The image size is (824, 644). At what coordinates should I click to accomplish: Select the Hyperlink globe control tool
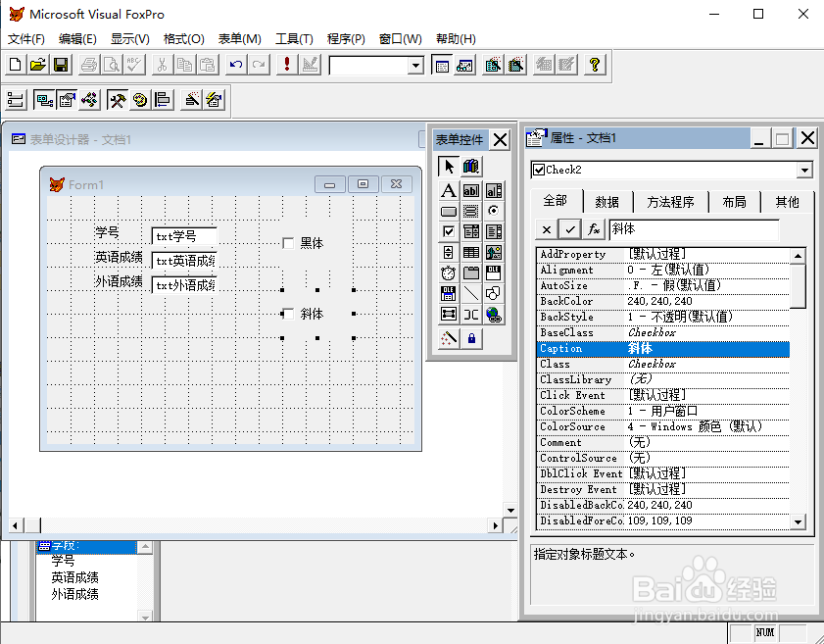(x=494, y=315)
